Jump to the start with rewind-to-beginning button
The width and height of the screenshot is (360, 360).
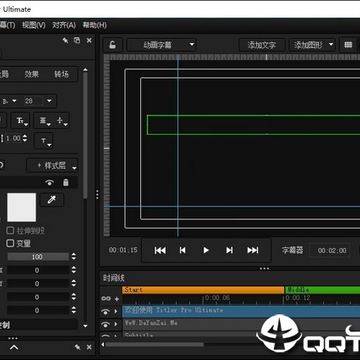click(160, 250)
